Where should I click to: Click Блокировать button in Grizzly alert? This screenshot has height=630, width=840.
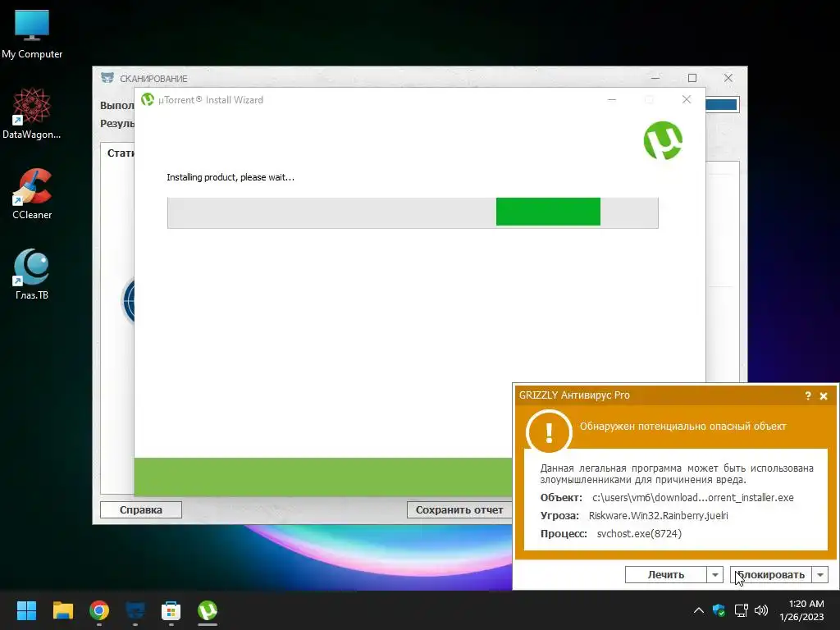[x=771, y=575]
